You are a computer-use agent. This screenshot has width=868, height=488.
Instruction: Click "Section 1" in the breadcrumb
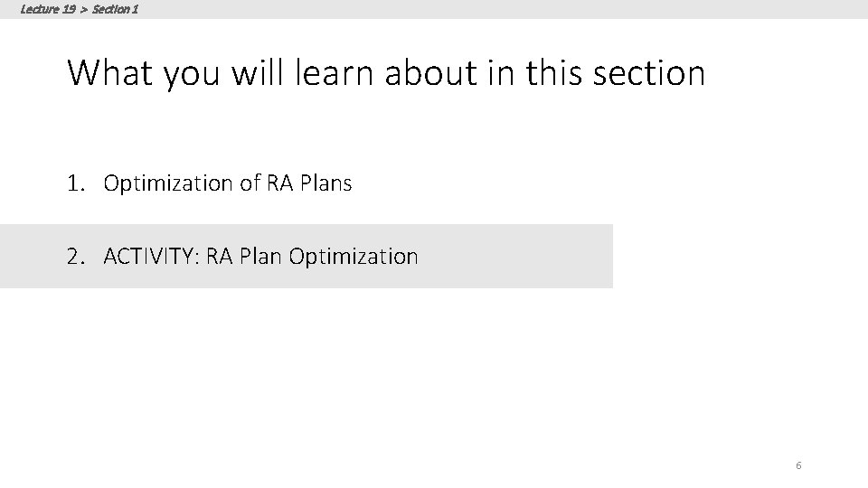116,9
